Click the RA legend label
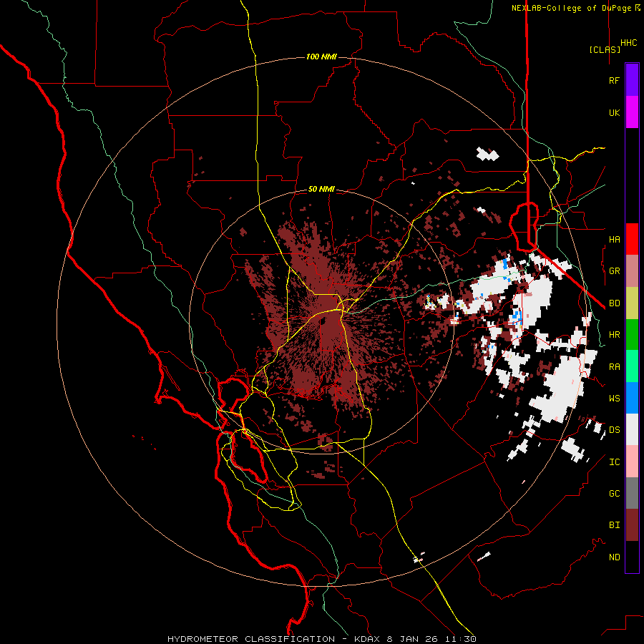644x644 pixels. (614, 367)
